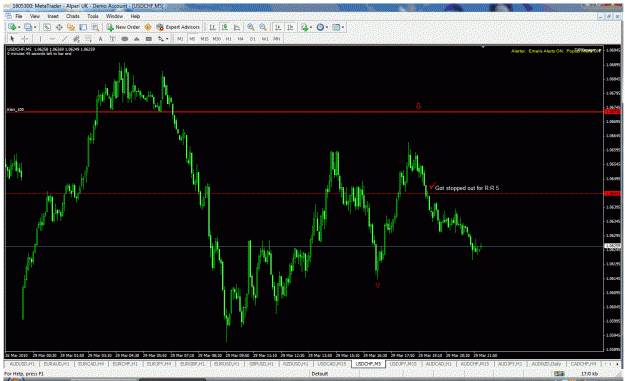The image size is (625, 381).
Task: Click the New Order button
Action: pyautogui.click(x=123, y=27)
